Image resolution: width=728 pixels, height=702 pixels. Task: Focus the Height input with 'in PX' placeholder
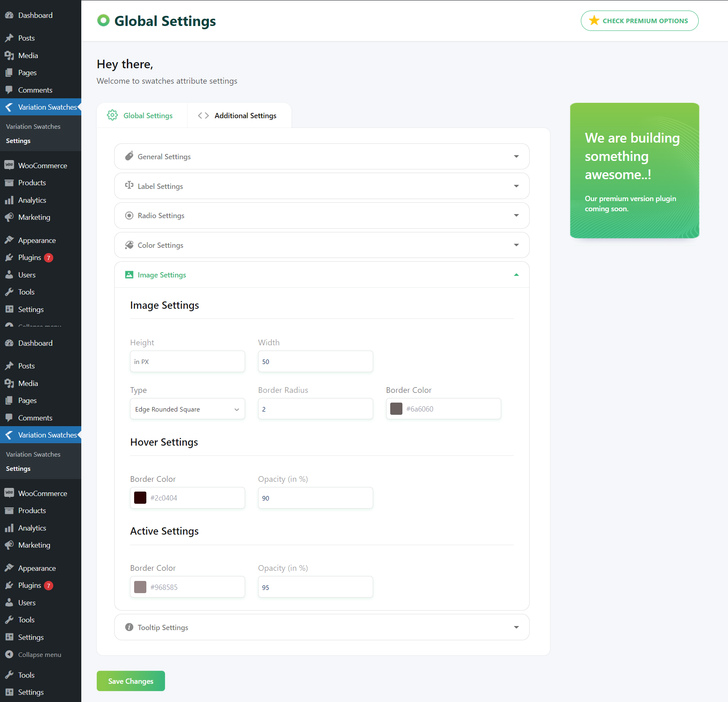(x=187, y=361)
